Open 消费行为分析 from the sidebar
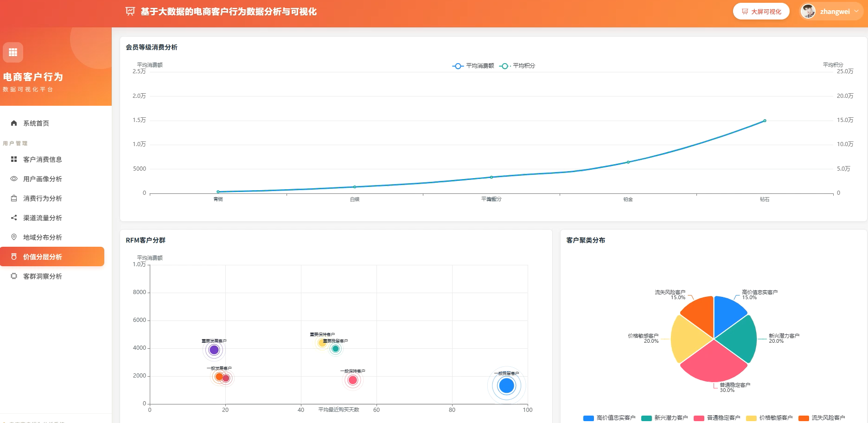 52,198
